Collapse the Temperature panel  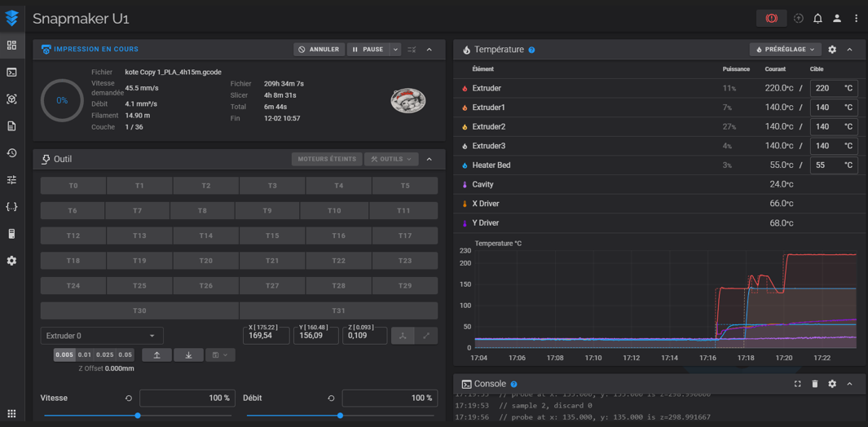(850, 49)
